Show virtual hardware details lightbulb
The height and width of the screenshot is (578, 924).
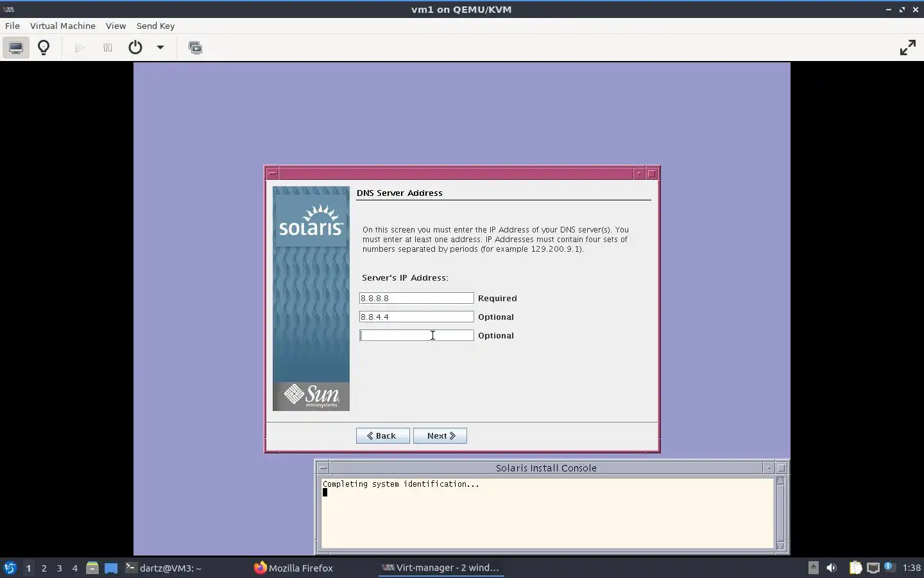(44, 48)
